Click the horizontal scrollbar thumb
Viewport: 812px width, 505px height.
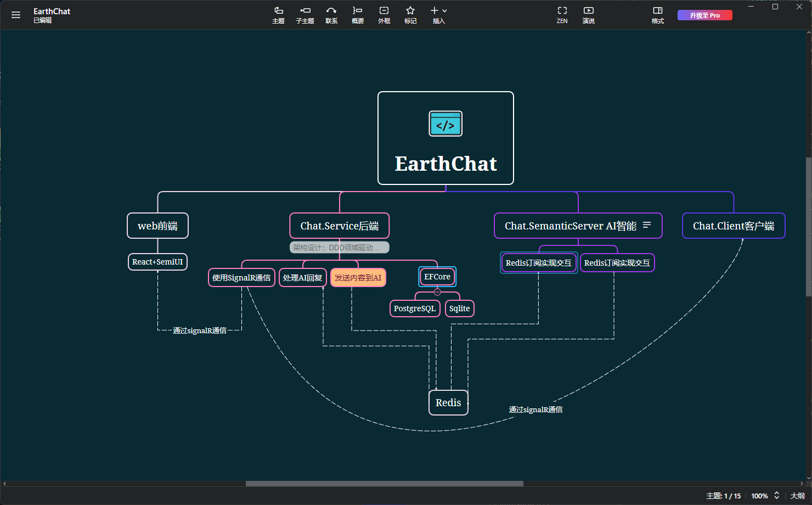(384, 484)
